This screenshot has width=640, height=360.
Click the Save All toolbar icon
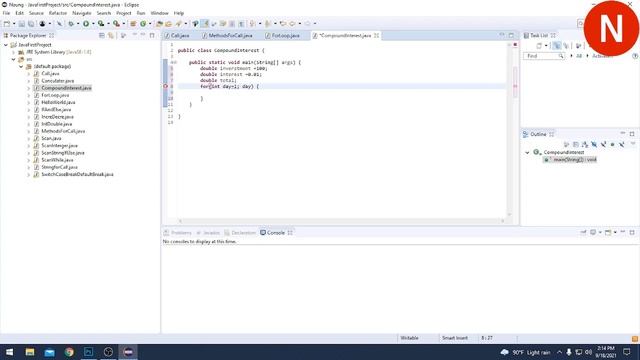click(31, 24)
